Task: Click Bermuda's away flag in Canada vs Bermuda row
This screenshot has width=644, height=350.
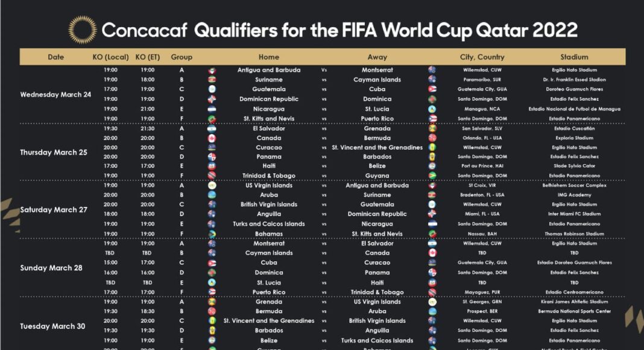Action: pyautogui.click(x=432, y=138)
